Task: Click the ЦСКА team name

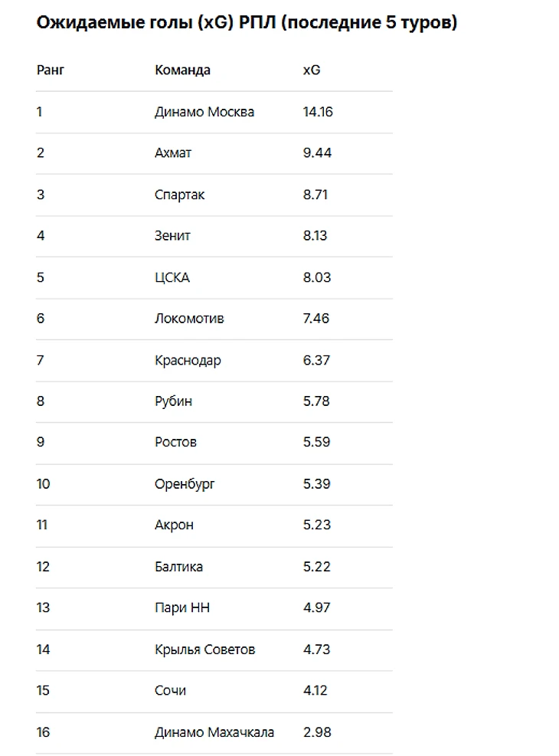Action: 172,277
